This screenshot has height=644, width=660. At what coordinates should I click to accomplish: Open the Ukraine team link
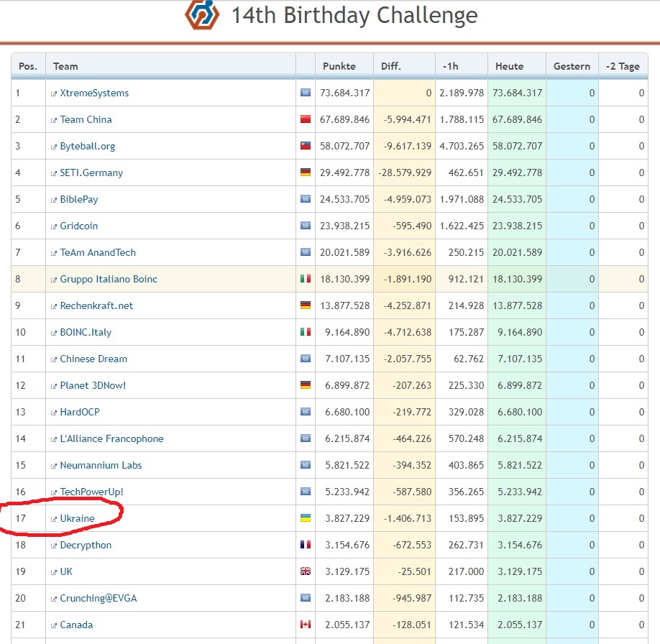[x=77, y=518]
